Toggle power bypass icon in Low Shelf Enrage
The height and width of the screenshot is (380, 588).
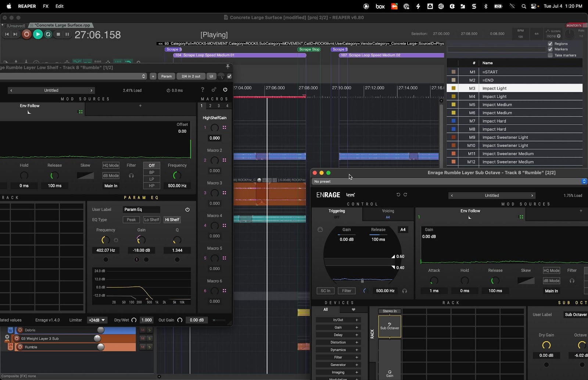(x=225, y=90)
